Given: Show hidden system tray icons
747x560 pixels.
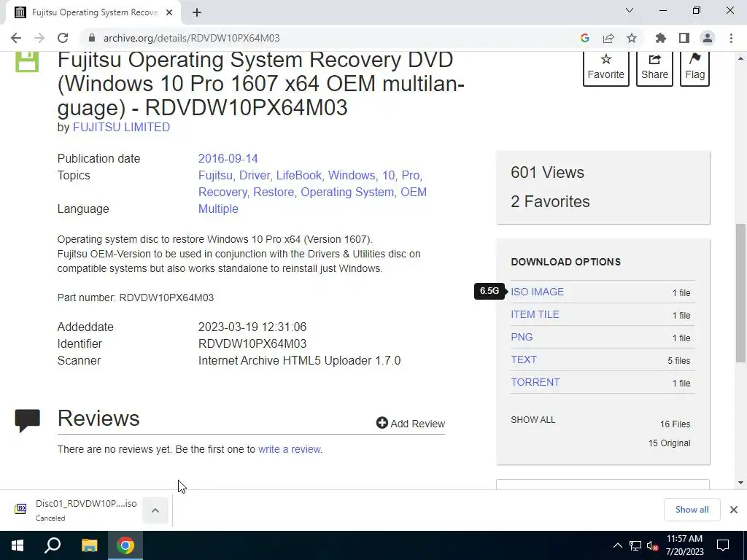Looking at the screenshot, I should click(x=617, y=545).
